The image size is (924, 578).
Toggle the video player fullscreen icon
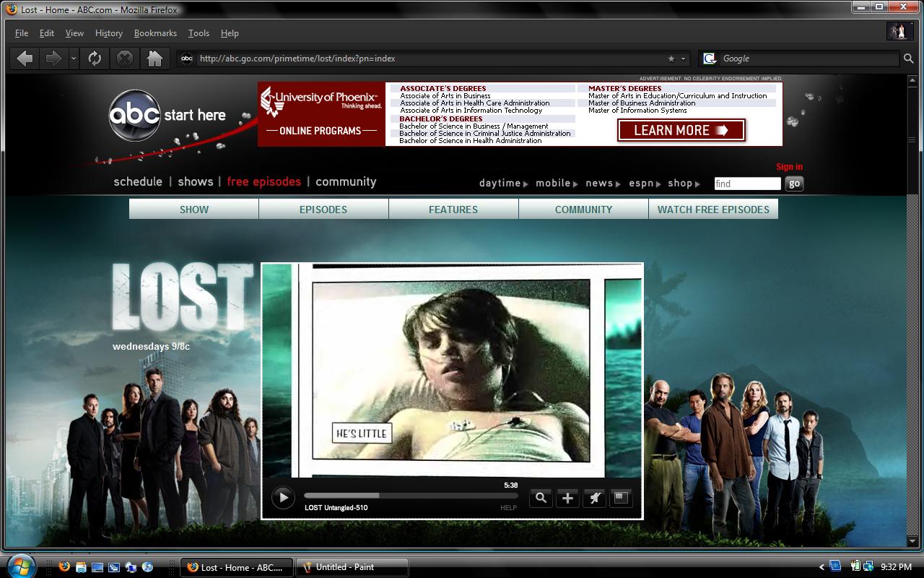click(x=621, y=498)
